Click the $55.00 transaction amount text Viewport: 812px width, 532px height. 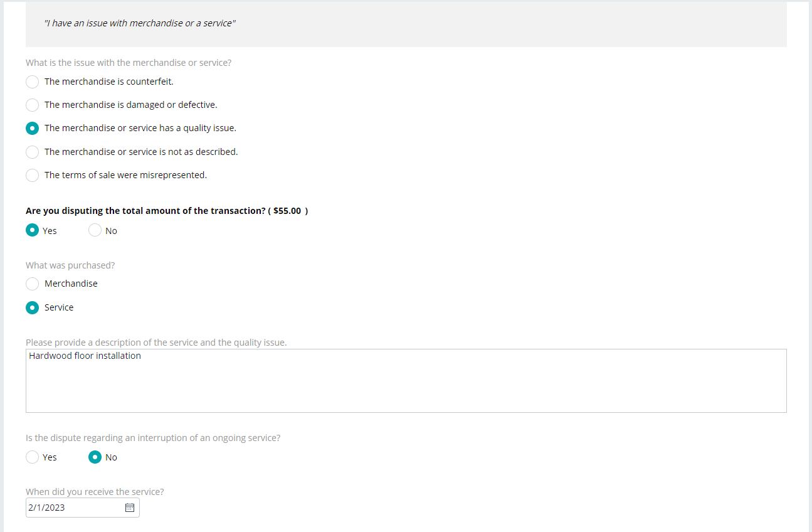pos(287,211)
